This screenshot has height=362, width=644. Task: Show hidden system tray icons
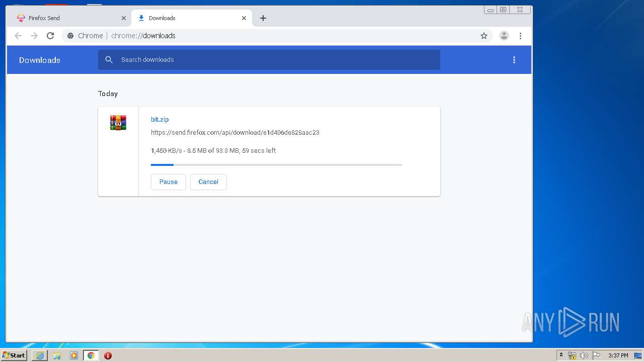[561, 355]
